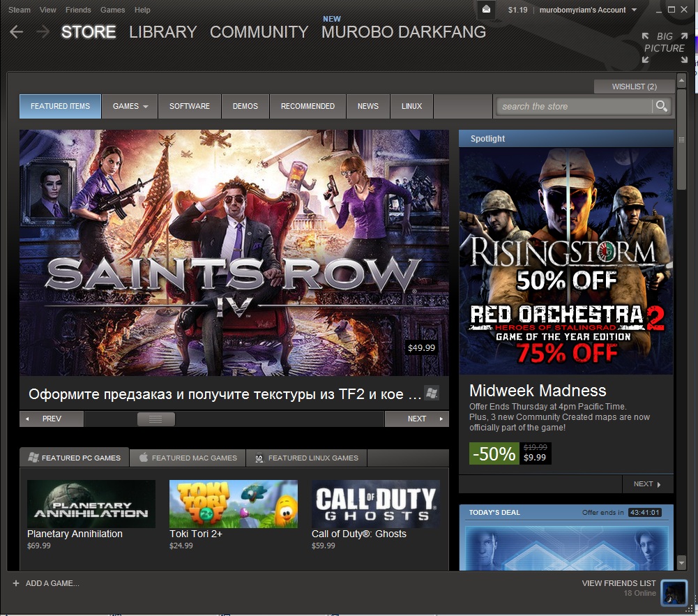Switch to Featured Mac Games tab
This screenshot has height=616, width=698.
coord(188,458)
